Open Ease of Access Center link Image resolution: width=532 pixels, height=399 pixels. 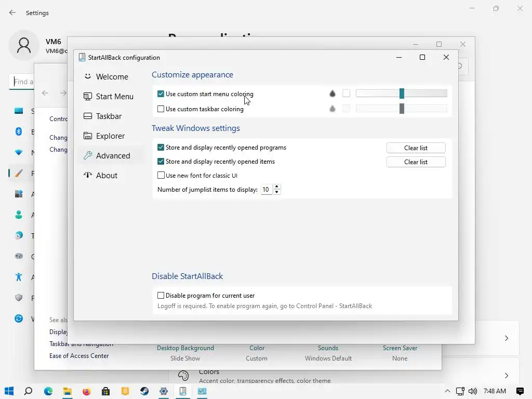(79, 356)
